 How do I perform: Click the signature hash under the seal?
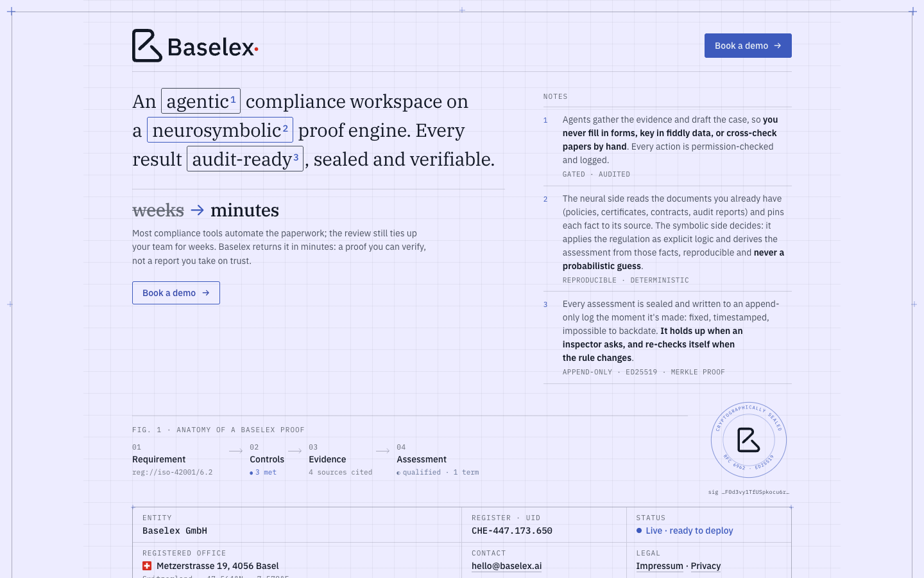749,492
